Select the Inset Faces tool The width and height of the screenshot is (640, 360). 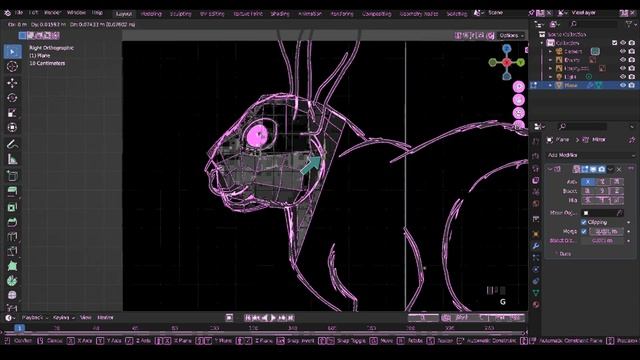[x=12, y=207]
